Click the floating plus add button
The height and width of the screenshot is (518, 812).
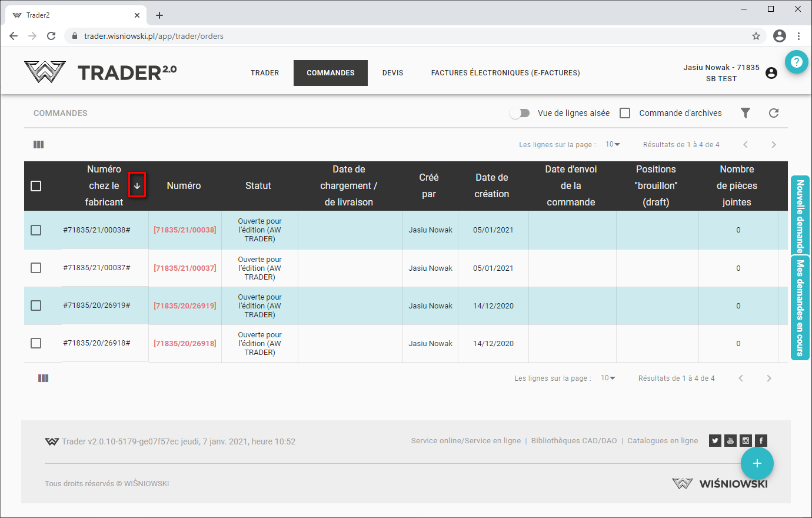757,463
